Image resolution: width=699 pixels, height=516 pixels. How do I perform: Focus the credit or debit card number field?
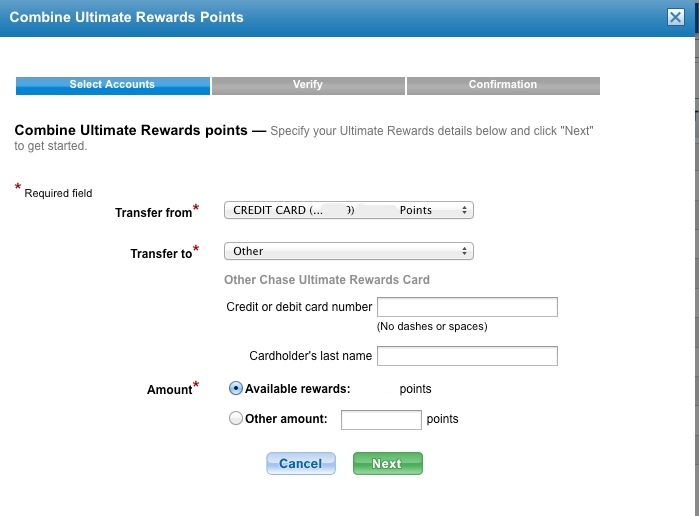point(467,307)
